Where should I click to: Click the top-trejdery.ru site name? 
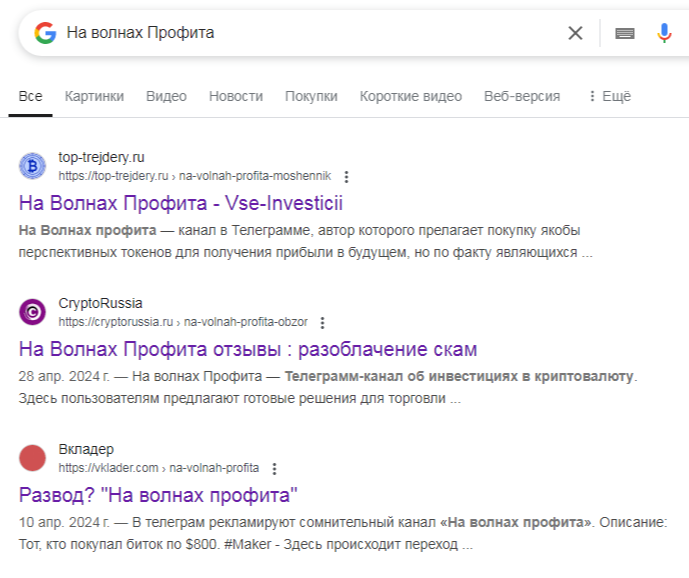click(x=101, y=157)
